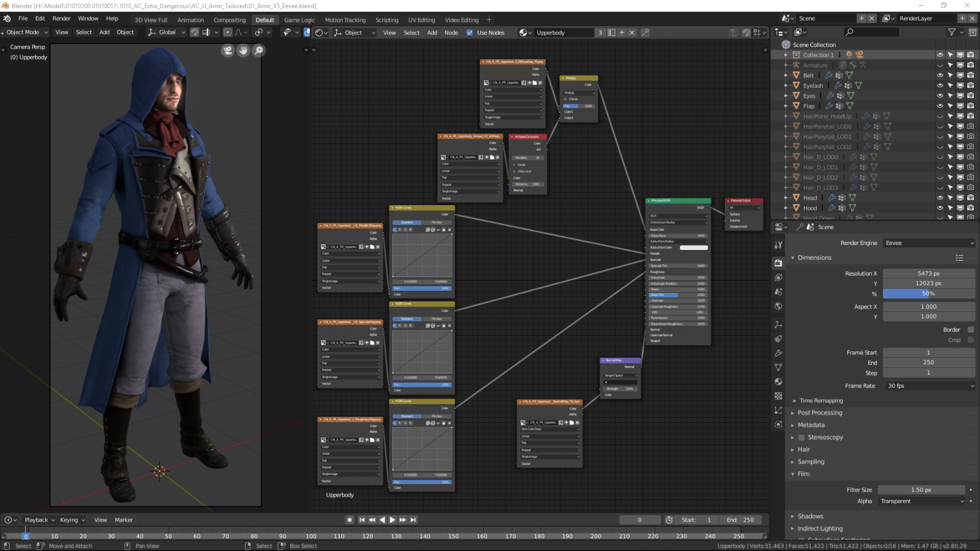Unlink the Upperbody material with the X
This screenshot has height=551, width=980.
tap(632, 33)
